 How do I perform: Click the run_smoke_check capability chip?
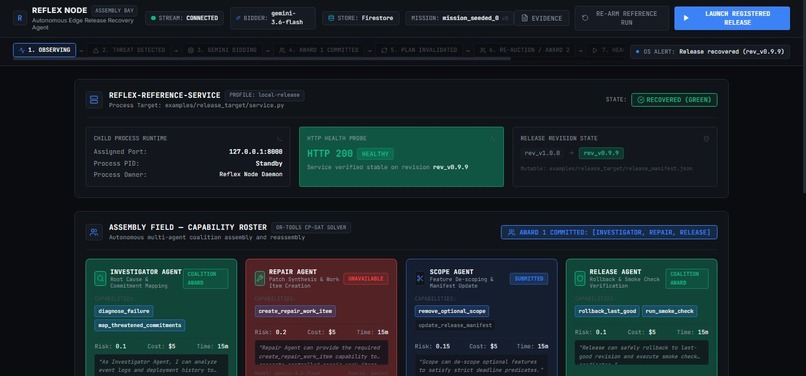coord(670,311)
